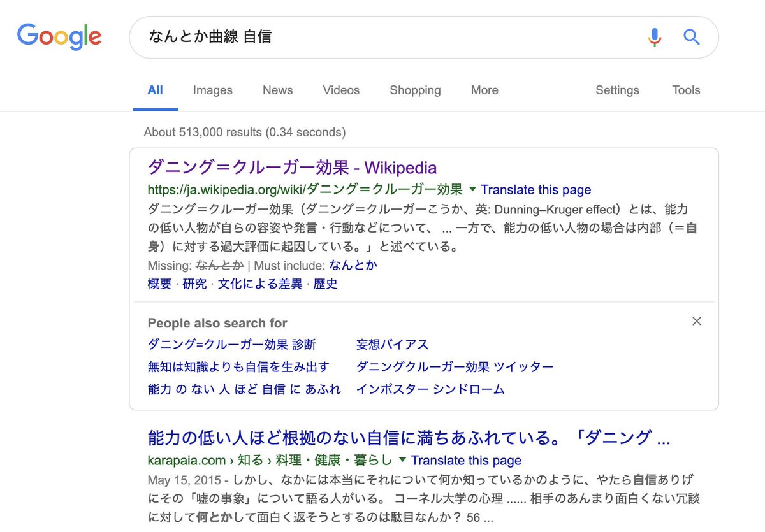The height and width of the screenshot is (532, 765).
Task: Open the 歴史 sitelink
Action: (326, 284)
